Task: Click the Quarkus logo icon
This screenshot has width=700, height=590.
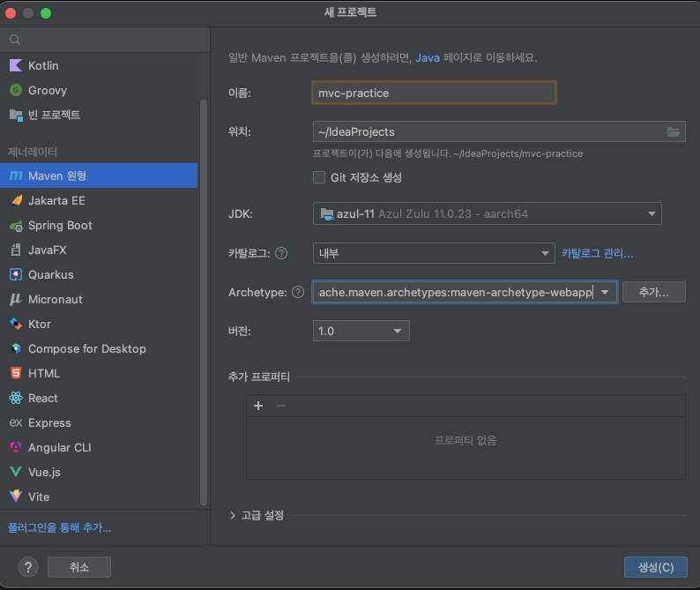Action: (x=16, y=274)
